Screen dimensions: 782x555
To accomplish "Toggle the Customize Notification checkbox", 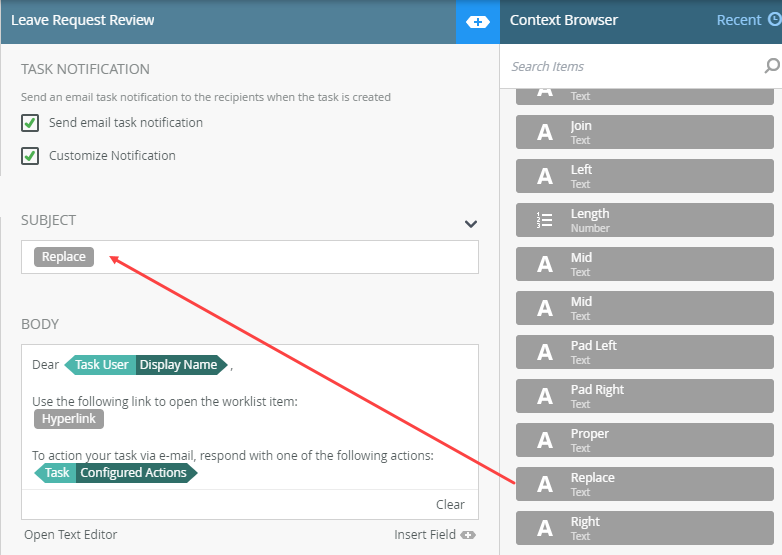I will [30, 156].
